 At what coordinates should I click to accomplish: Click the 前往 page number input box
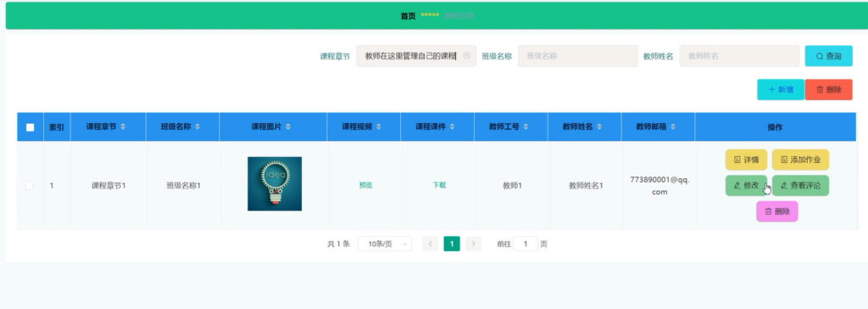point(526,244)
